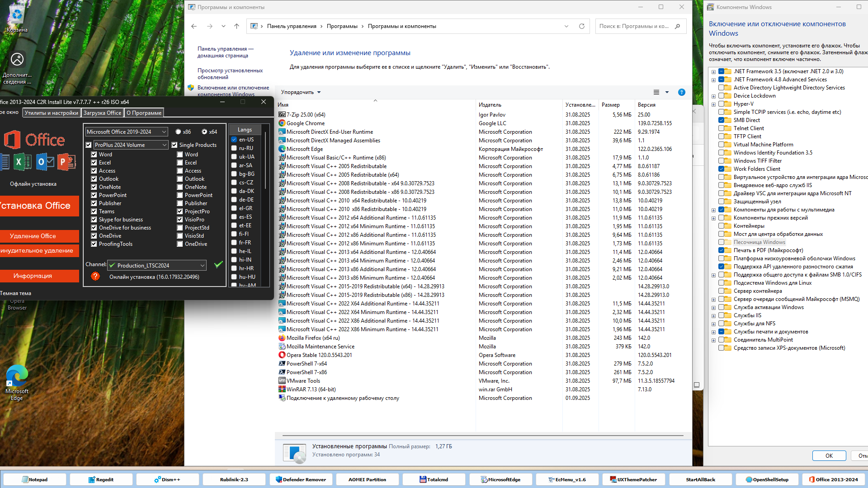Click the Excel icon in Office installer
This screenshot has width=868, height=488.
21,162
